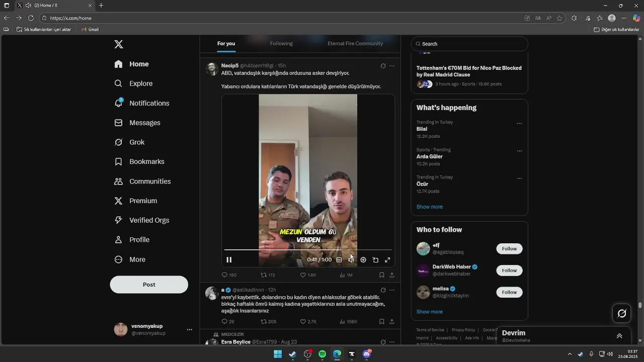Bookmark aslikadinnn's post
This screenshot has width=644, height=362.
(x=382, y=321)
